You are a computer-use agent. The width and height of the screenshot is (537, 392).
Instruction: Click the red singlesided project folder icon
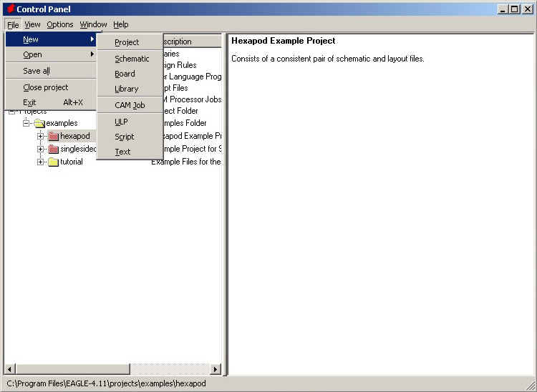point(54,149)
